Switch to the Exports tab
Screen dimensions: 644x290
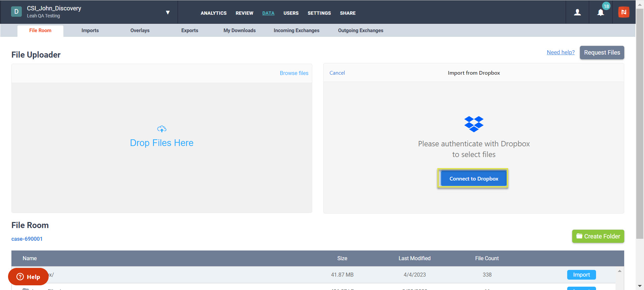click(190, 30)
